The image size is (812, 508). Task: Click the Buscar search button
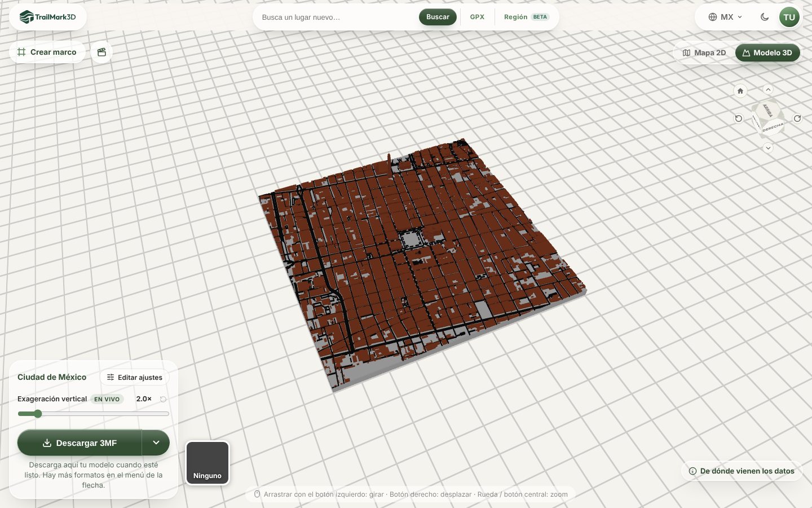tap(438, 17)
